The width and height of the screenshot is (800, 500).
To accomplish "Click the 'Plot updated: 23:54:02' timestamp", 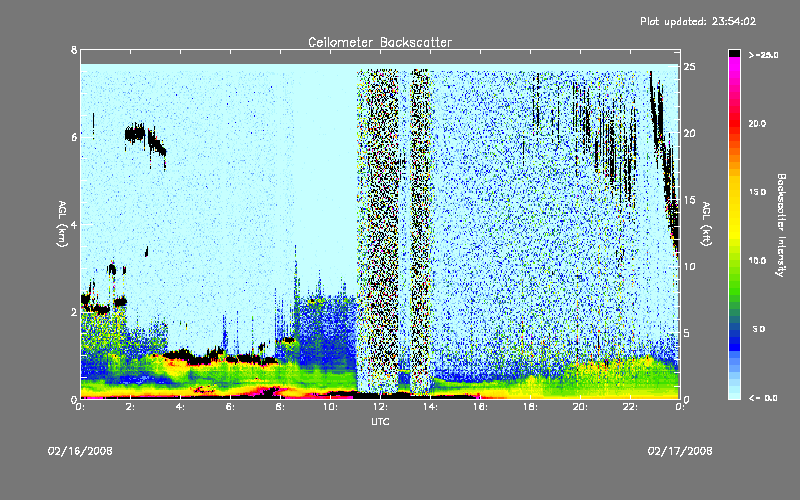I will (x=698, y=21).
